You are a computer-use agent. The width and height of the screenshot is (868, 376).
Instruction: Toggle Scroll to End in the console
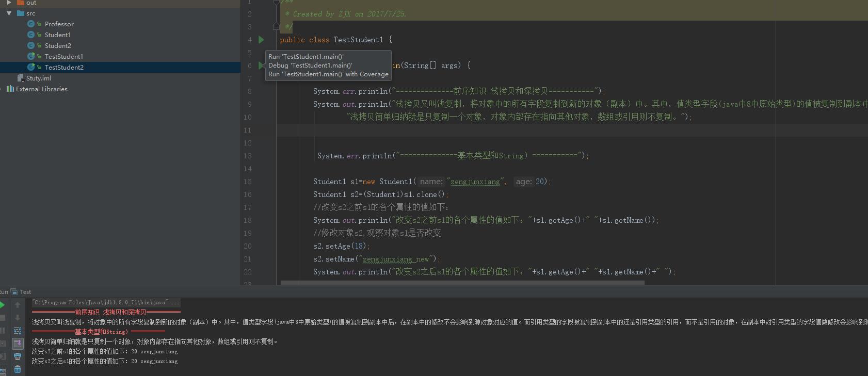pos(18,344)
